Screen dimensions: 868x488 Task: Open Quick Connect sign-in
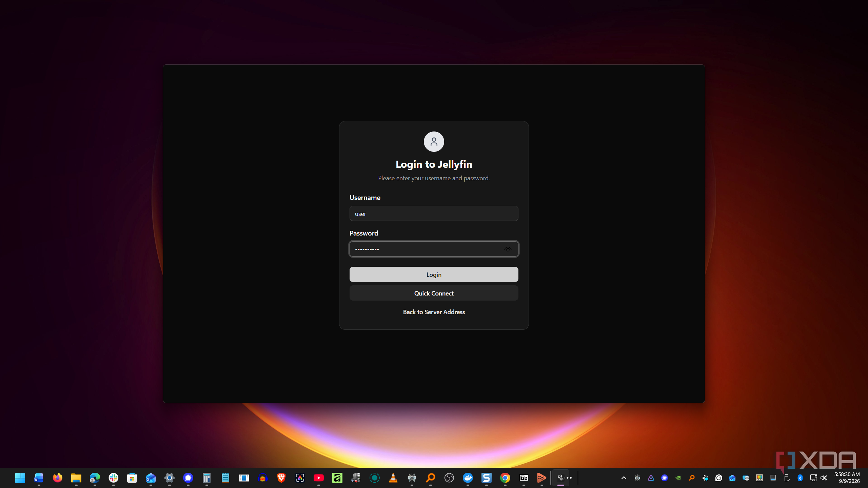point(434,293)
